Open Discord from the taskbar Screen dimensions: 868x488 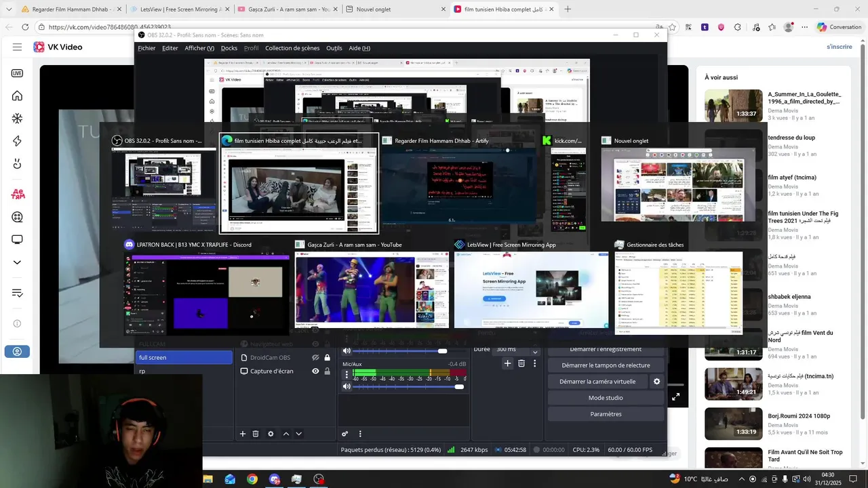click(x=274, y=479)
